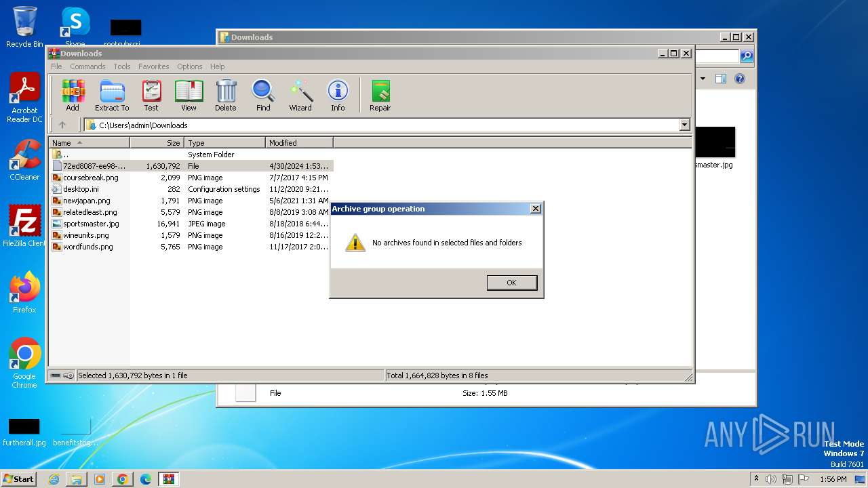
Task: Open the Help menu
Action: point(217,66)
